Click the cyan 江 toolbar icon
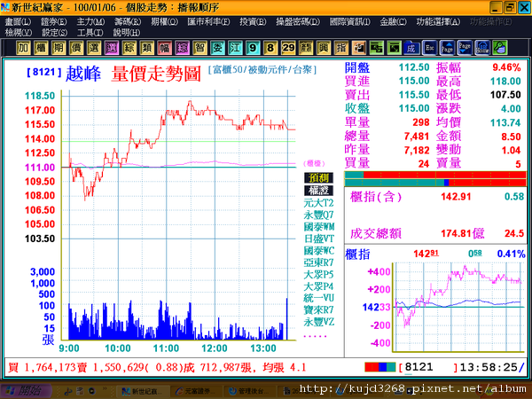Viewport: 532px width, 399px height. click(x=235, y=48)
